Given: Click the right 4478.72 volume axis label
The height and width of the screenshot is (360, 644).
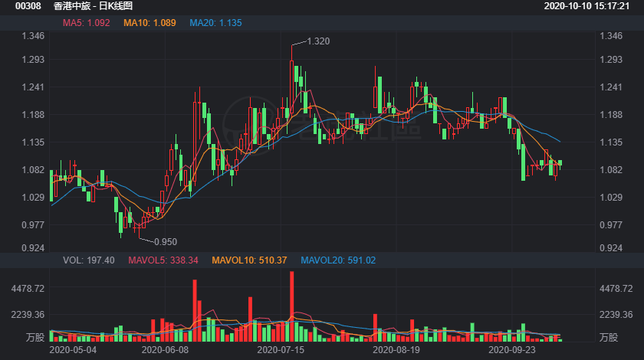Looking at the screenshot, I should pos(616,289).
